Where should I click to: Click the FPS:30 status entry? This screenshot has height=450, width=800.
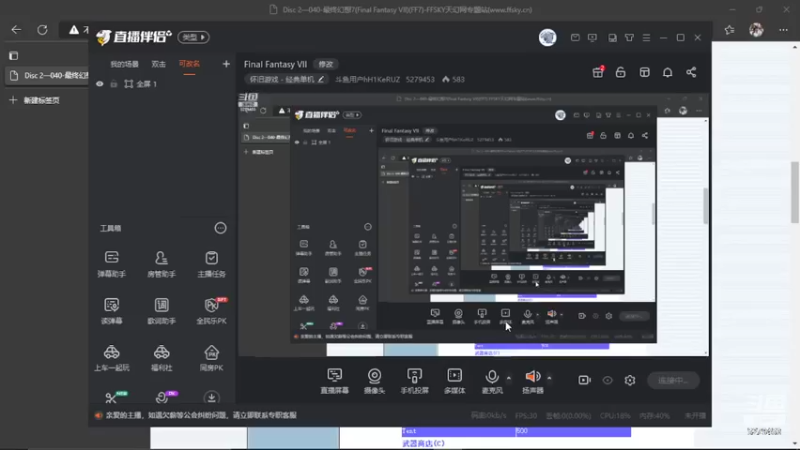526,416
